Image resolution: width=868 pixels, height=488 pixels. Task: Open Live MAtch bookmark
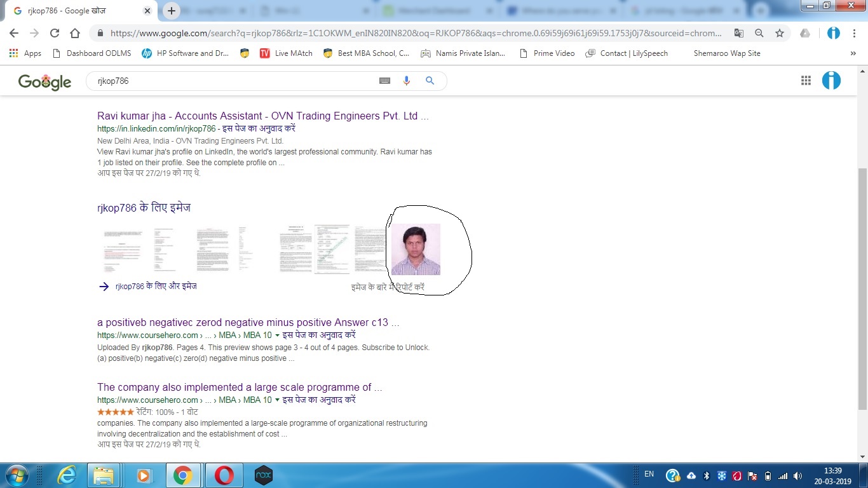[x=286, y=53]
